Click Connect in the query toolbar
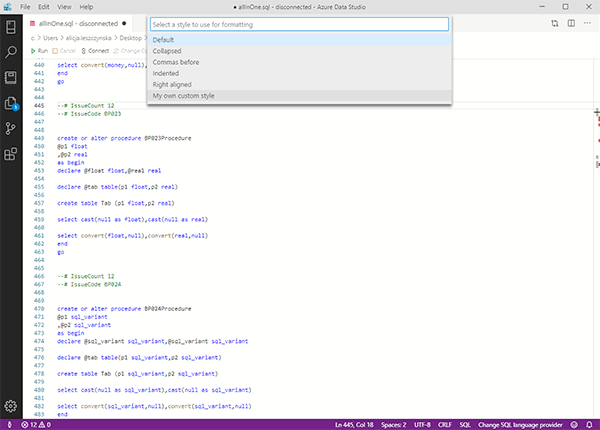This screenshot has height=430, width=600. pyautogui.click(x=95, y=51)
